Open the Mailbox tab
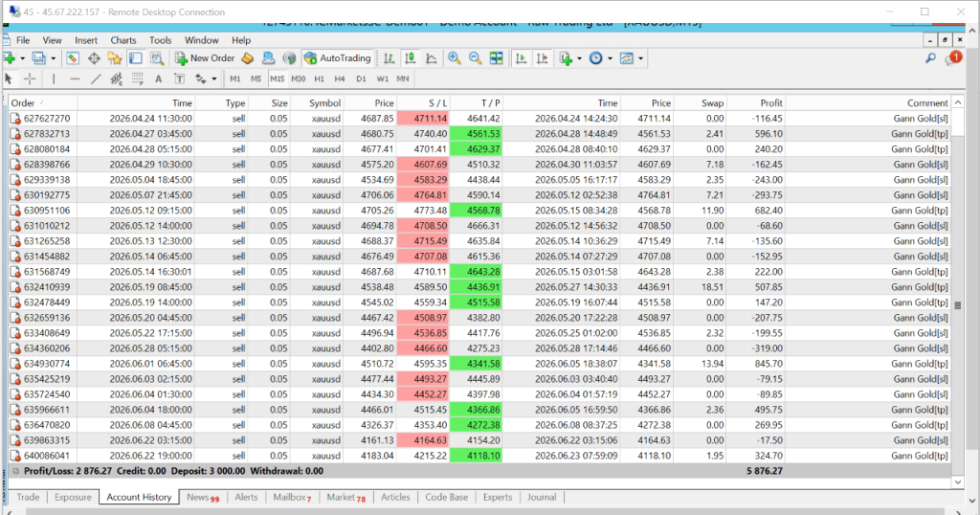 (x=292, y=497)
